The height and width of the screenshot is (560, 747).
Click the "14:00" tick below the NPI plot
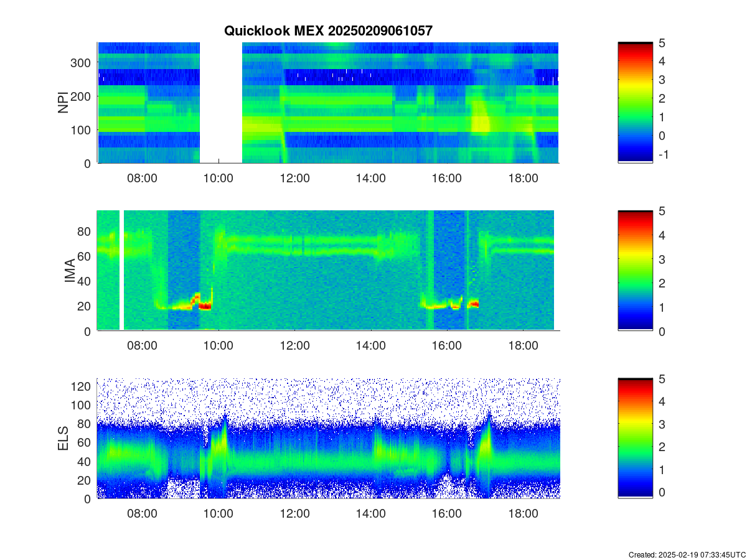pos(371,178)
